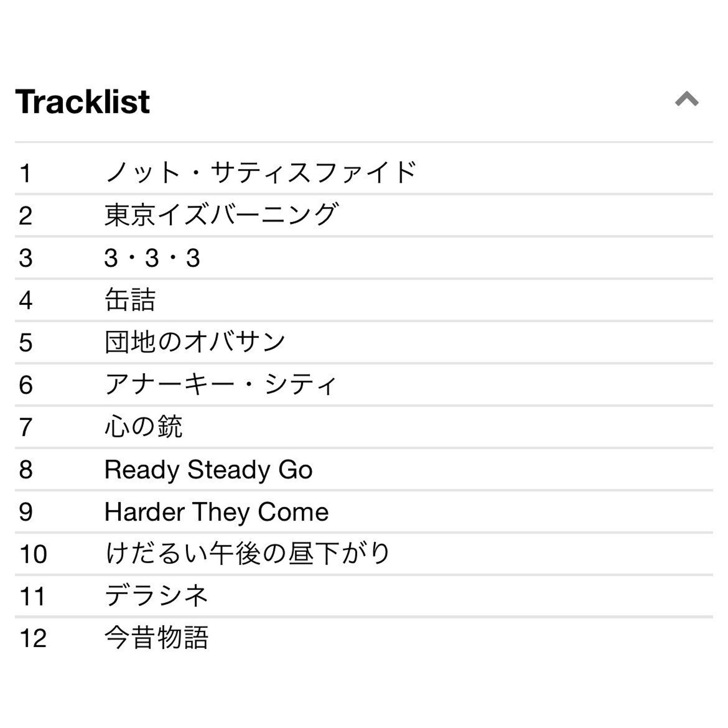Open the Harder They Come track
728x728 pixels.
coord(364,511)
